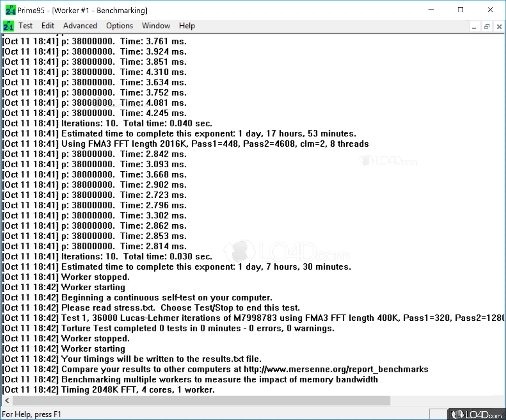The image size is (506, 420).
Task: Click the worker window icon beside the Test menu
Action: coord(8,26)
